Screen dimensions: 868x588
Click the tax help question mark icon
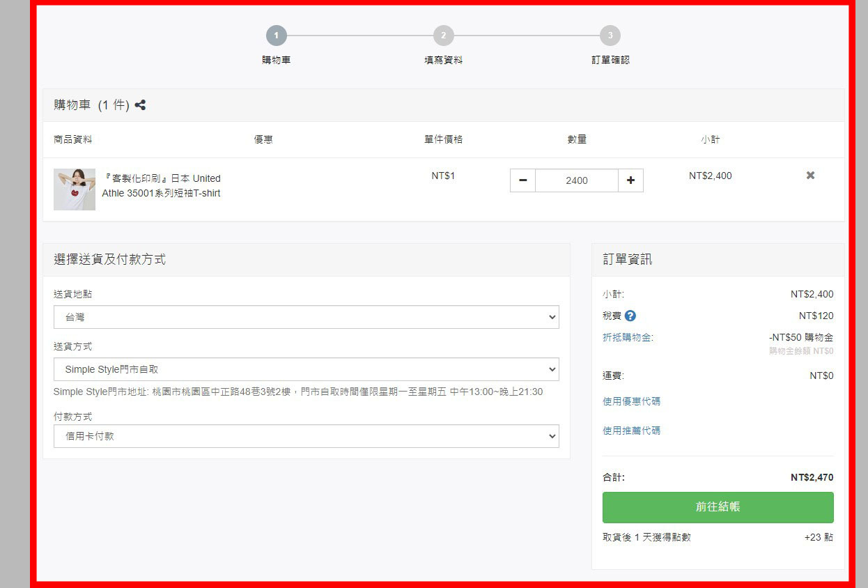[630, 316]
